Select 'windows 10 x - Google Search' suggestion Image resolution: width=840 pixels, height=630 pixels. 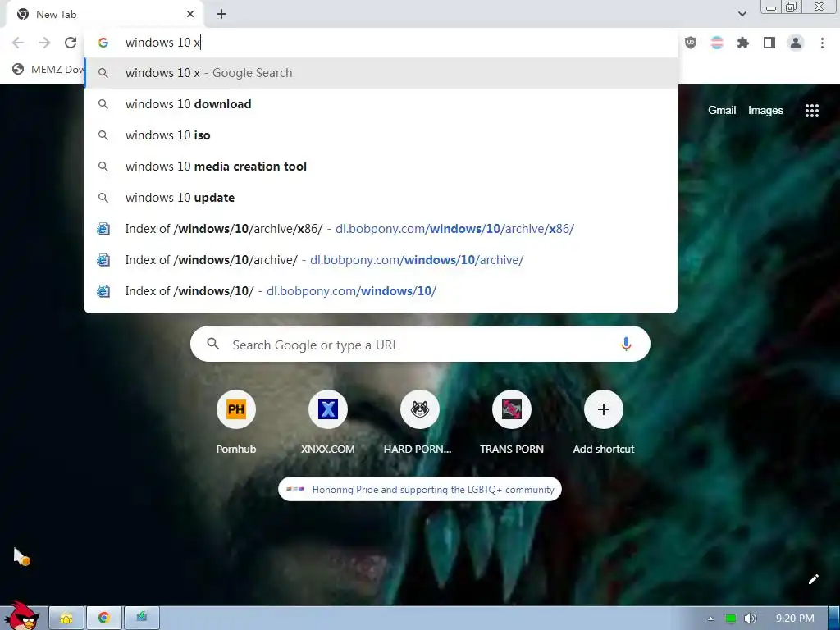point(381,73)
